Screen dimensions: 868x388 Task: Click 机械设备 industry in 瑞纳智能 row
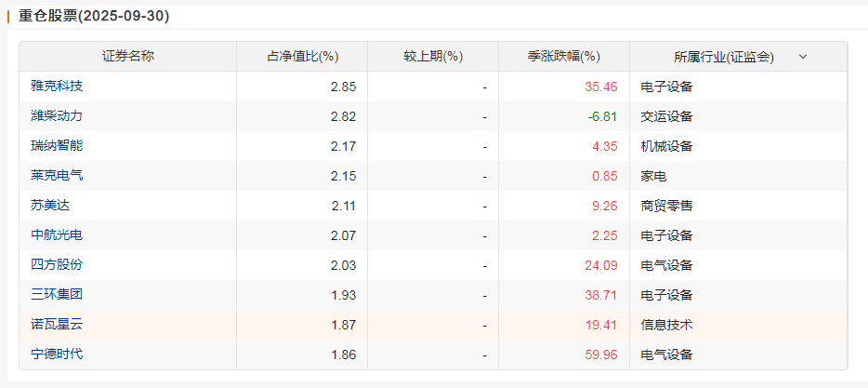pyautogui.click(x=666, y=146)
